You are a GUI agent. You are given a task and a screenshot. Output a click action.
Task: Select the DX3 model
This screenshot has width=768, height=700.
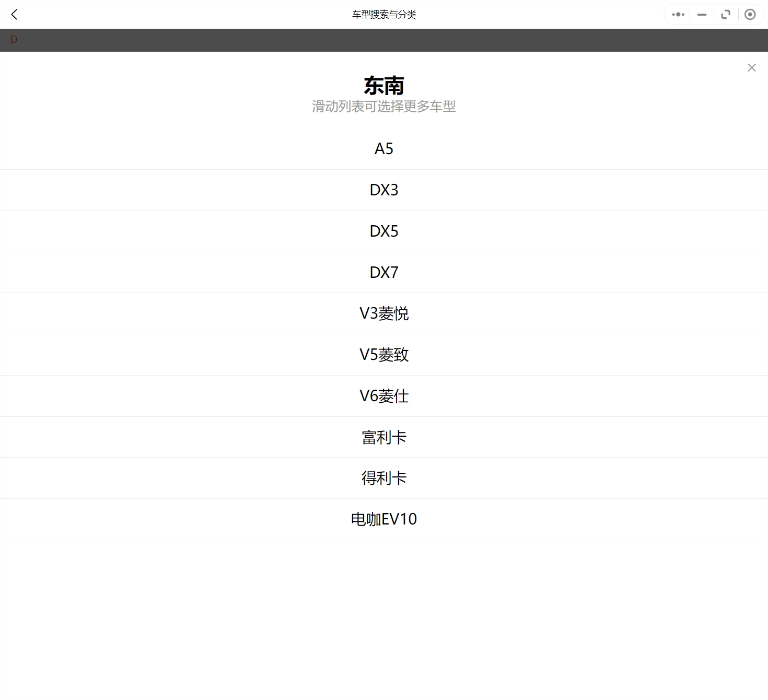[384, 190]
